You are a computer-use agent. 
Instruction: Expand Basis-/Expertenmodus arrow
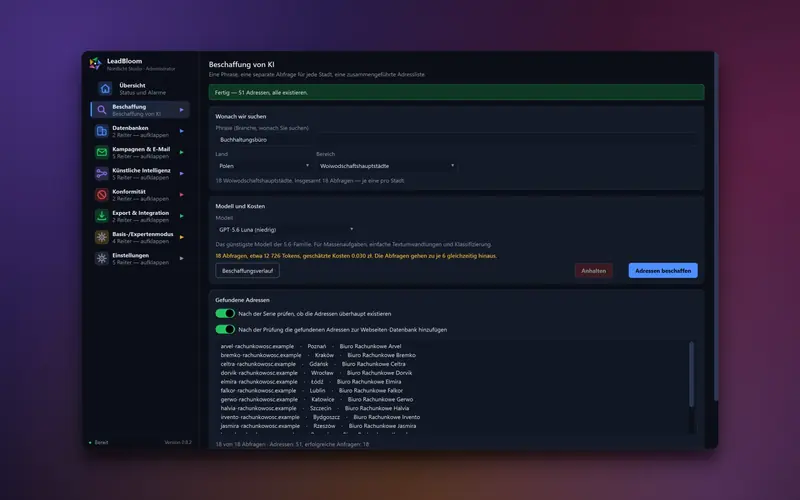(181, 237)
